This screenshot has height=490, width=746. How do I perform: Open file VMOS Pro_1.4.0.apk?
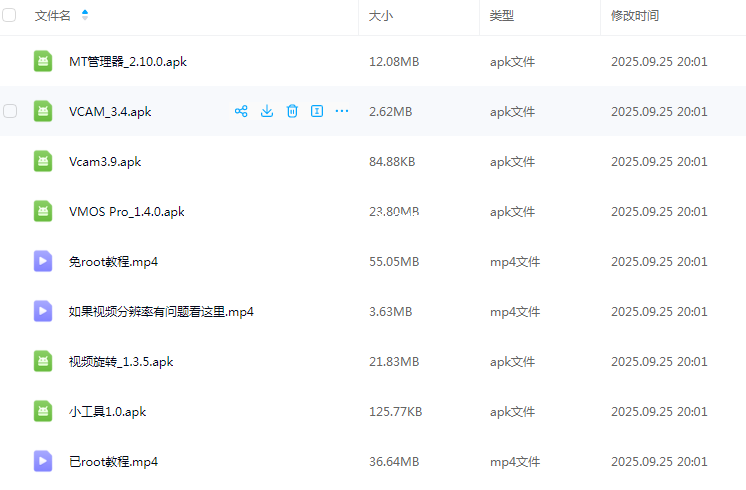tap(127, 212)
